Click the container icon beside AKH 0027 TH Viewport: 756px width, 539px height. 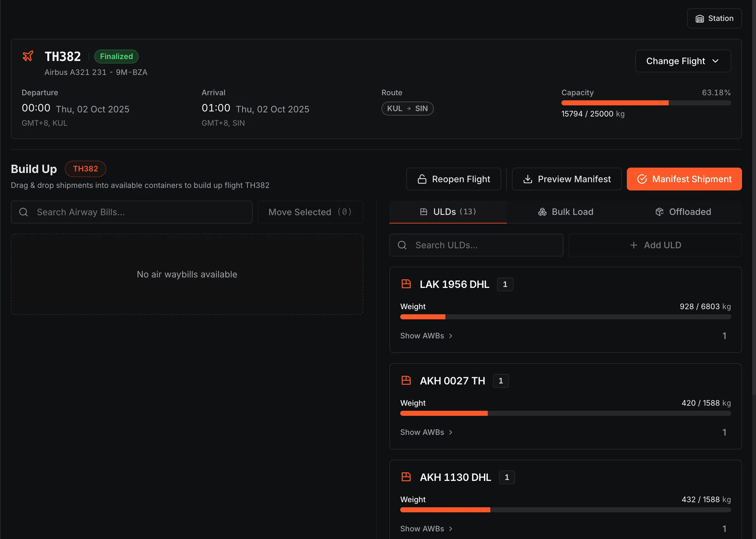pyautogui.click(x=406, y=380)
